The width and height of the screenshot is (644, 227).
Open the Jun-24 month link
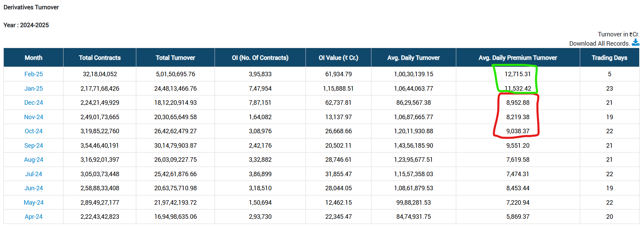tap(34, 188)
